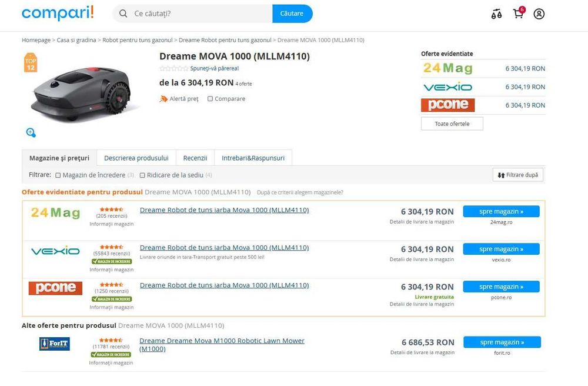Viewport: 588px width, 386px height.
Task: Open 24Mag's Dreame Robot offer title
Action: (224, 210)
